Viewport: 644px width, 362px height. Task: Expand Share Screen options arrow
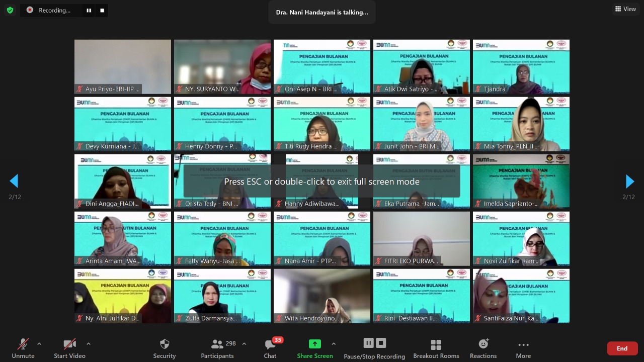pyautogui.click(x=334, y=344)
